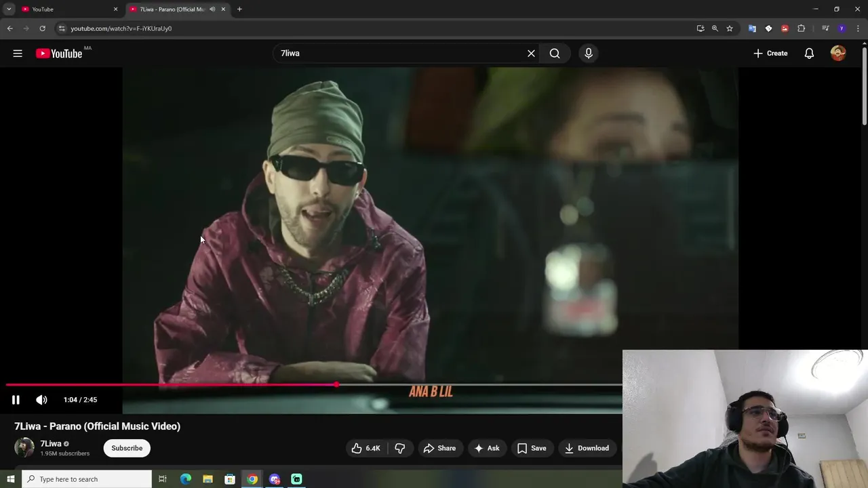Open the white diamond extension icon
This screenshot has height=488, width=868.
(768, 28)
